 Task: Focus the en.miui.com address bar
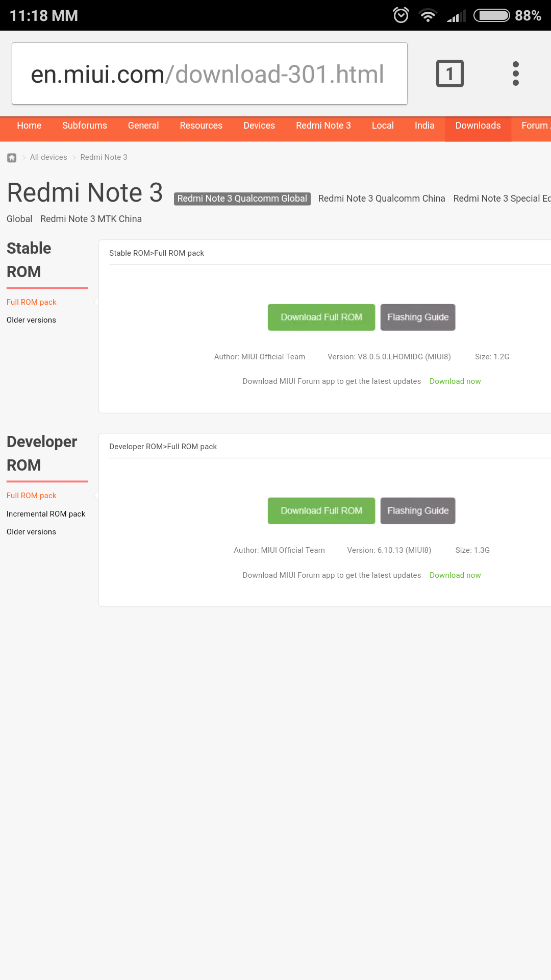pyautogui.click(x=209, y=74)
